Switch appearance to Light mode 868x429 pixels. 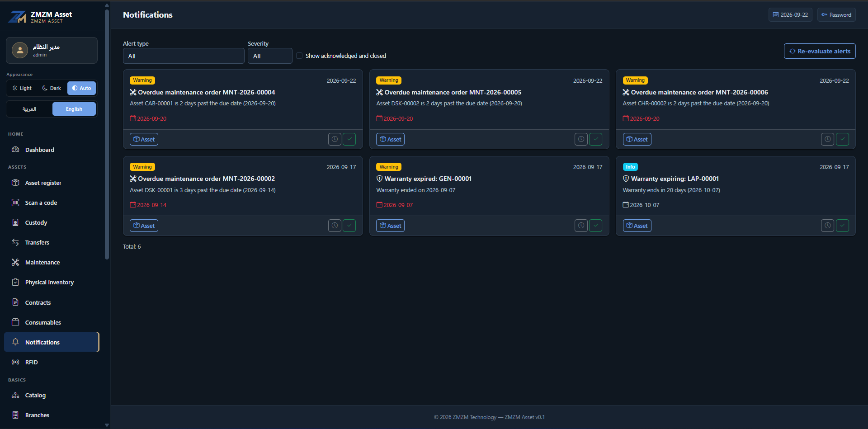click(22, 88)
